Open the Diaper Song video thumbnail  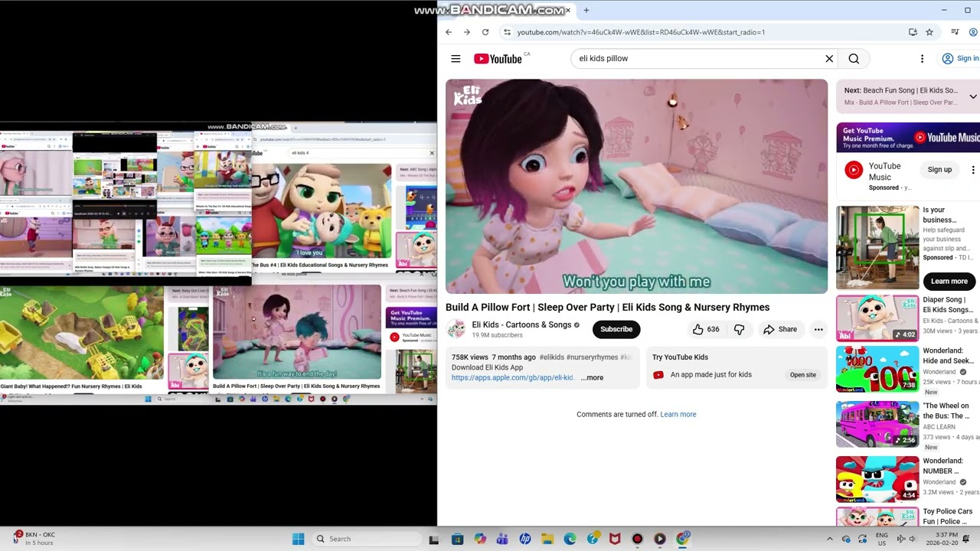[x=877, y=318]
